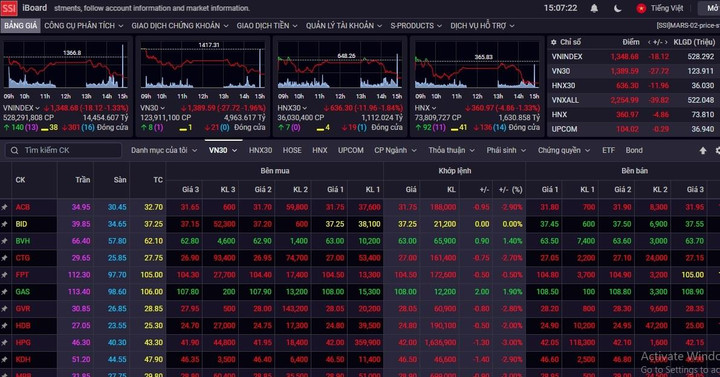Click the index +/- left arrow
Screen dimensions: 720x377
pos(649,42)
